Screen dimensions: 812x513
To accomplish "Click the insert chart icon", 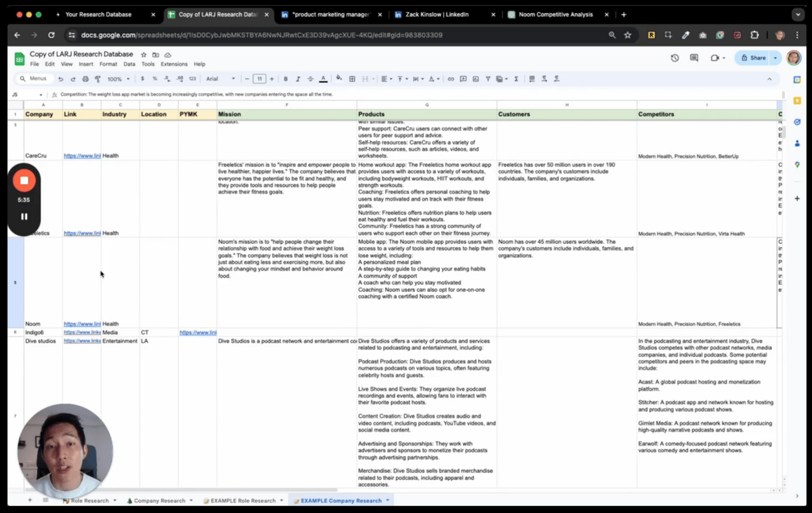I will 476,79.
